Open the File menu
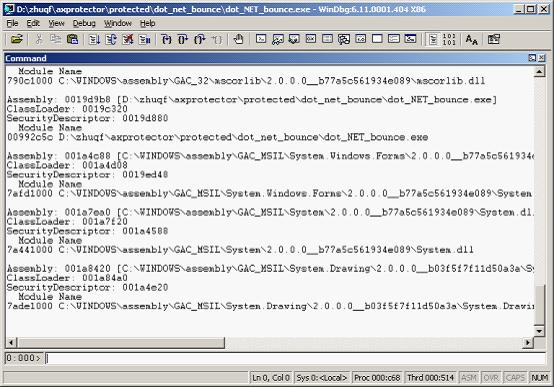554x387 pixels. 12,23
